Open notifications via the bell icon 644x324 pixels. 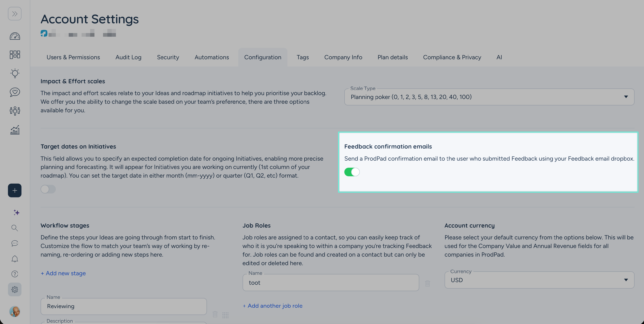tap(15, 259)
